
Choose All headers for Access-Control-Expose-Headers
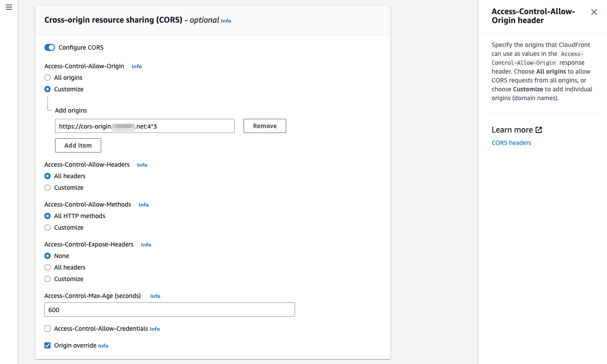[47, 267]
